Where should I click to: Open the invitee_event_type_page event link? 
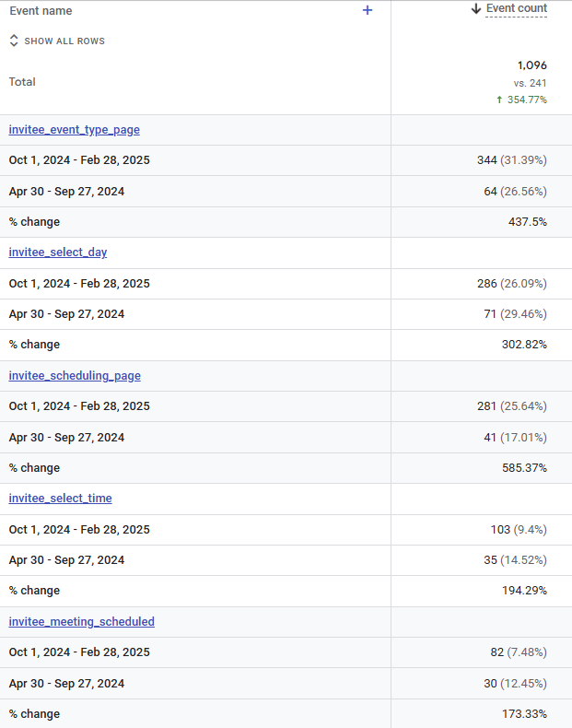tap(75, 130)
